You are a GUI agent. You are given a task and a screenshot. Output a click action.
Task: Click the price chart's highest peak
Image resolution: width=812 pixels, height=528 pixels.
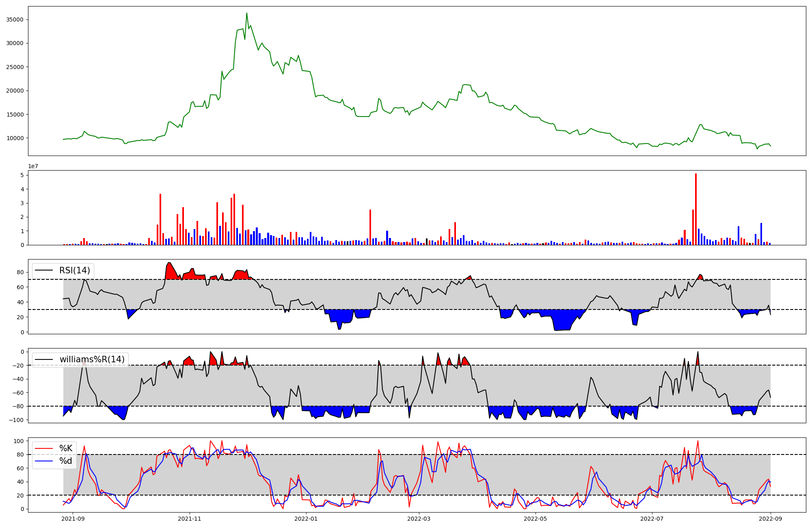tap(246, 14)
